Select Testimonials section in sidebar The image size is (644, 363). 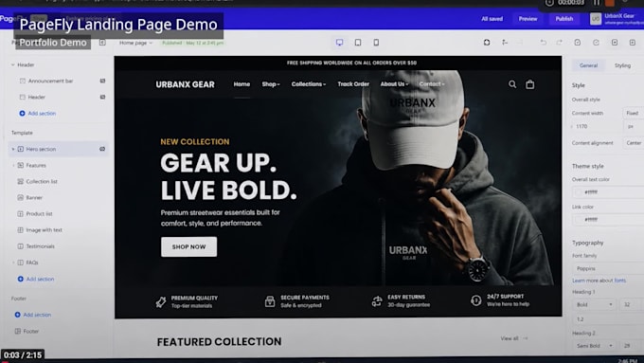click(x=40, y=246)
